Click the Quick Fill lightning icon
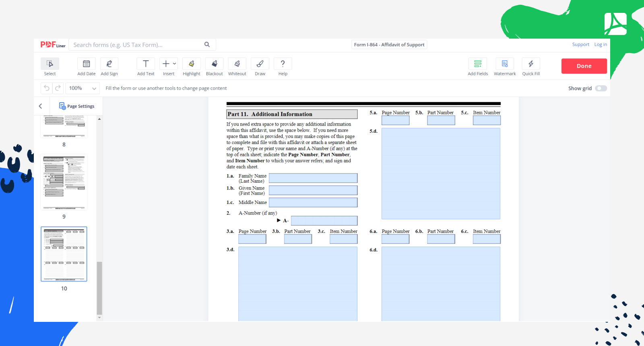The height and width of the screenshot is (346, 644). click(531, 64)
